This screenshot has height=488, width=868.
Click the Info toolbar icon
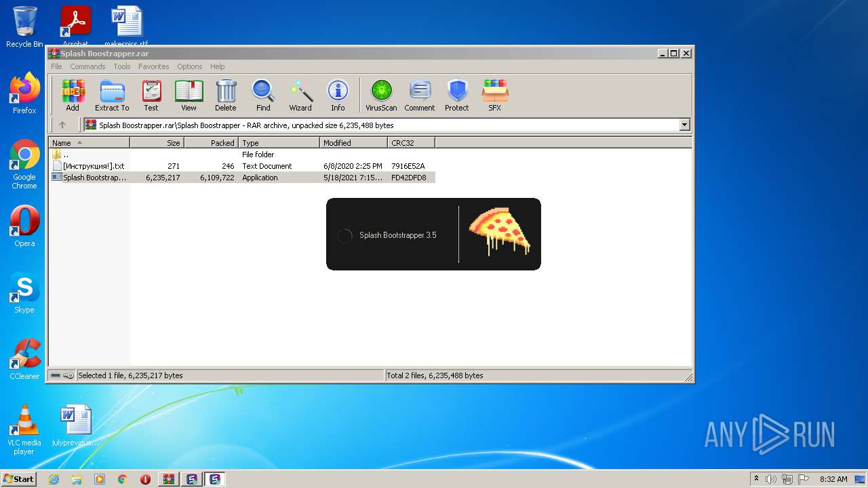coord(338,96)
